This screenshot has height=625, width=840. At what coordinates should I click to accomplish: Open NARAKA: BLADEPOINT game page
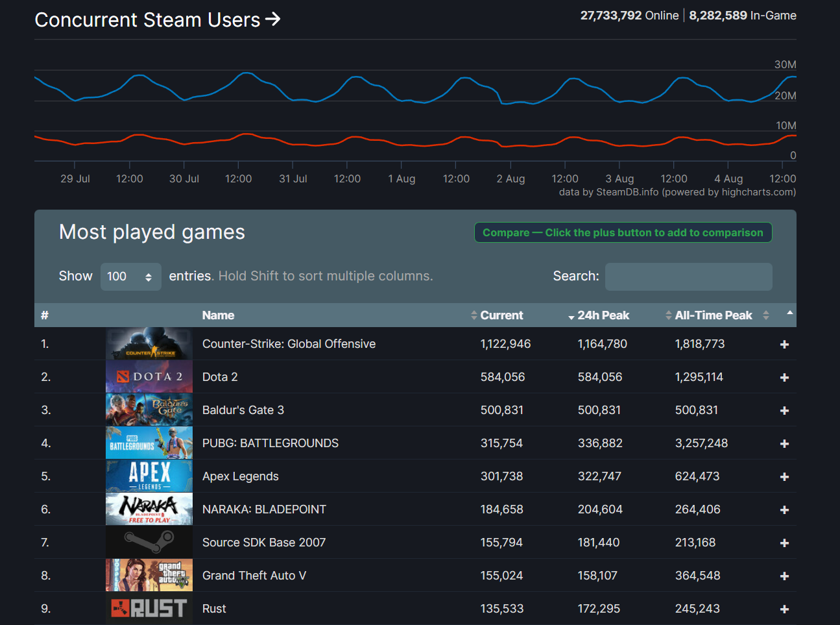264,509
